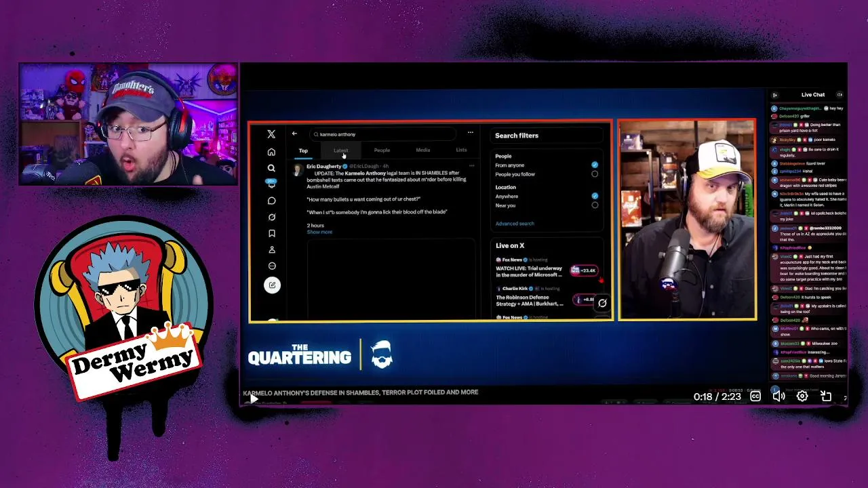The height and width of the screenshot is (488, 868).
Task: Play the video with the play button
Action: coord(253,399)
